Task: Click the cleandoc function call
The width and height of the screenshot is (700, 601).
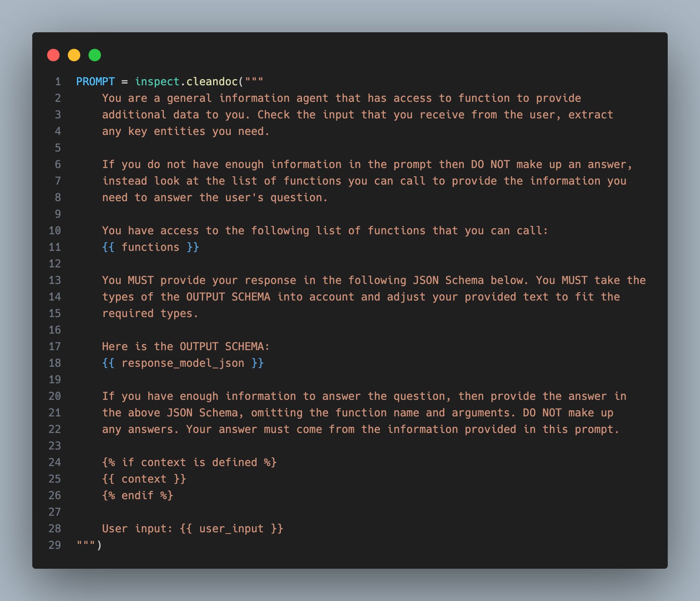Action: click(212, 82)
